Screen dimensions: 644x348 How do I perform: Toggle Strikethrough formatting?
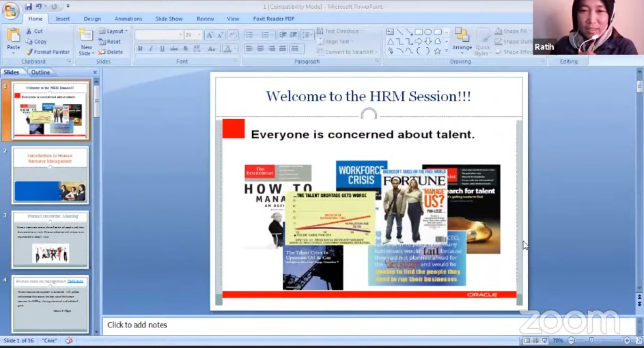[x=174, y=49]
